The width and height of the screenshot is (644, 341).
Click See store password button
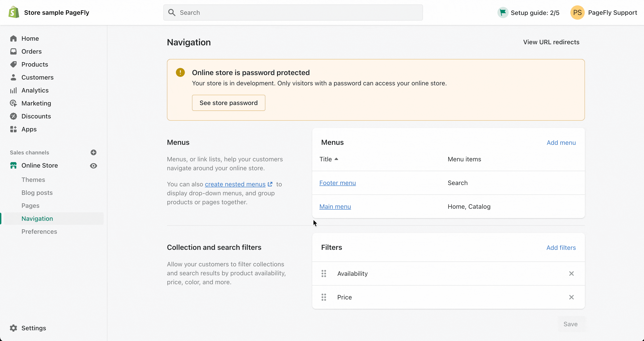tap(228, 103)
